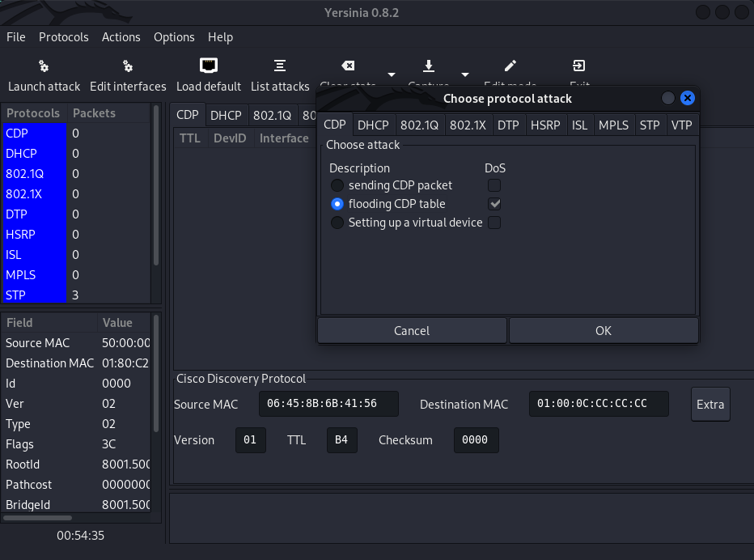The width and height of the screenshot is (754, 560).
Task: Click the Source MAC input field
Action: point(328,404)
